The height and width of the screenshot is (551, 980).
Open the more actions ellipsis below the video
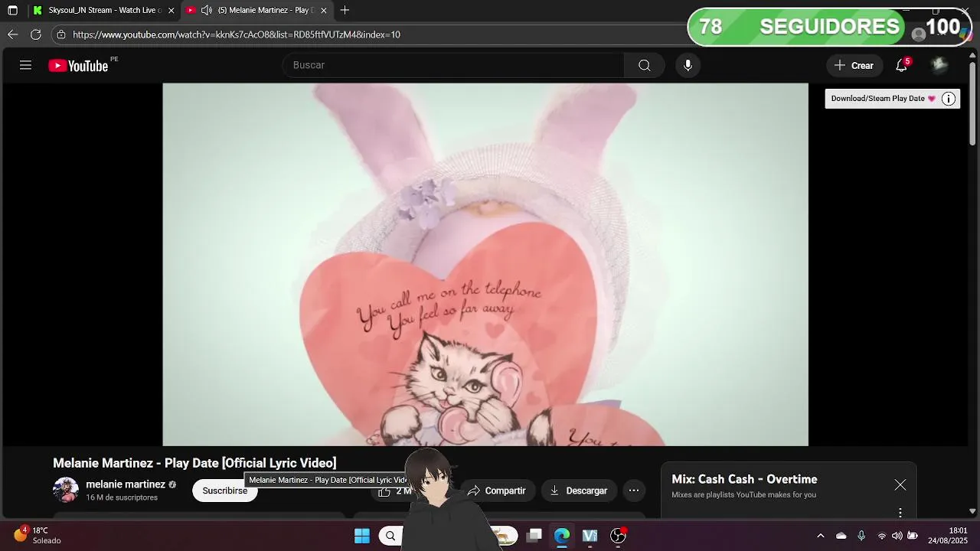(x=634, y=491)
